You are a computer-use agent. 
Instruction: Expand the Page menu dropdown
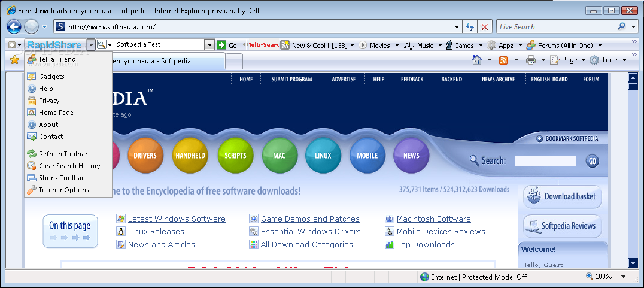tap(583, 60)
